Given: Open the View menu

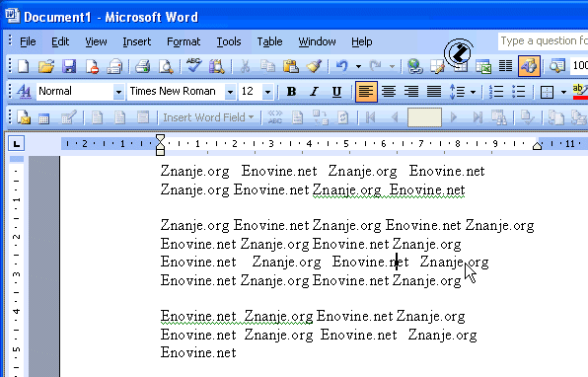Looking at the screenshot, I should (x=96, y=41).
